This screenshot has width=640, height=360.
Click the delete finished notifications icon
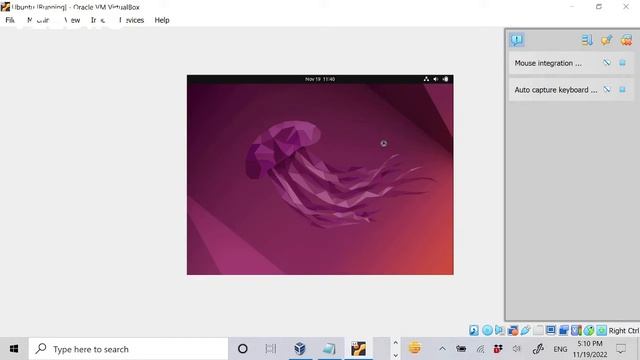(626, 40)
